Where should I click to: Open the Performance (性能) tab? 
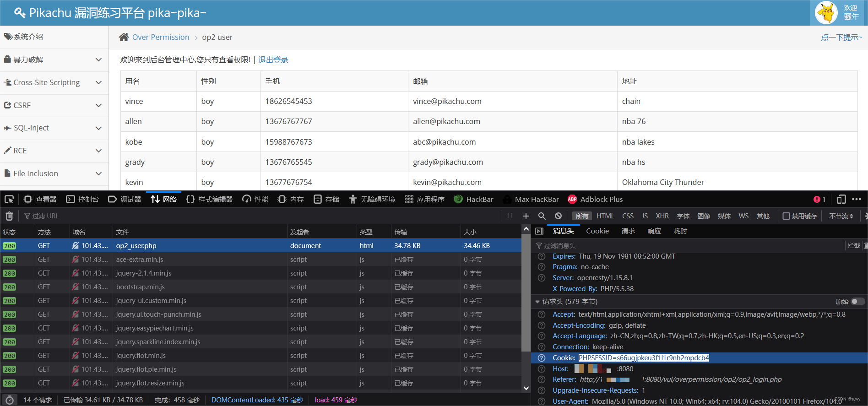[x=255, y=199]
